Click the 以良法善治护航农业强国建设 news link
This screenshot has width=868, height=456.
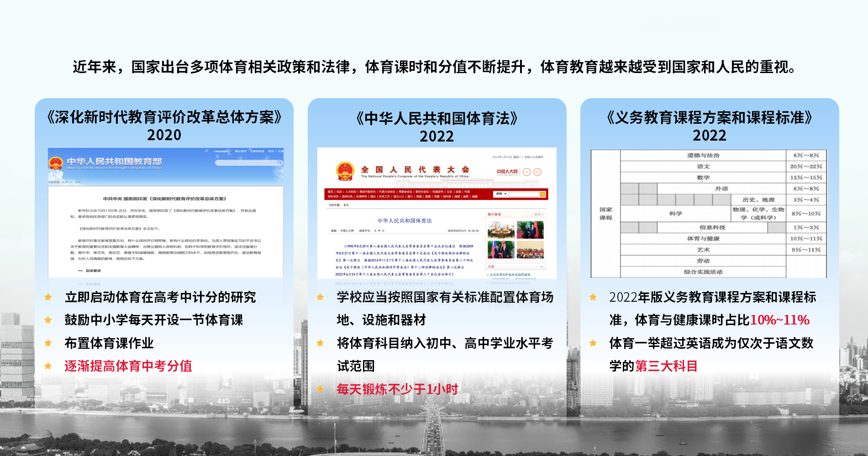(x=510, y=275)
